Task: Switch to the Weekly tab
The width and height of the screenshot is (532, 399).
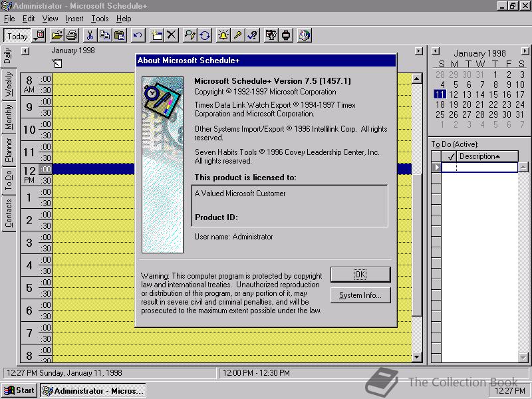Action: [x=8, y=84]
